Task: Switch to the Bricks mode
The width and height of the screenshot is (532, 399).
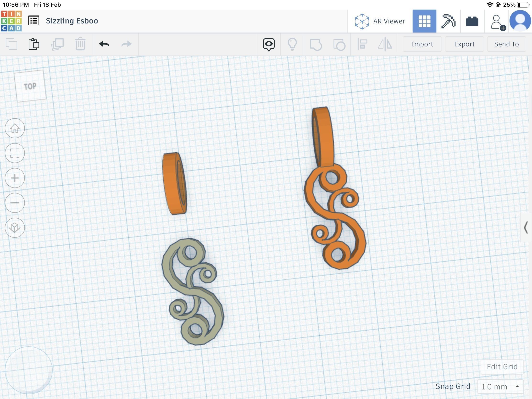Action: pyautogui.click(x=472, y=21)
